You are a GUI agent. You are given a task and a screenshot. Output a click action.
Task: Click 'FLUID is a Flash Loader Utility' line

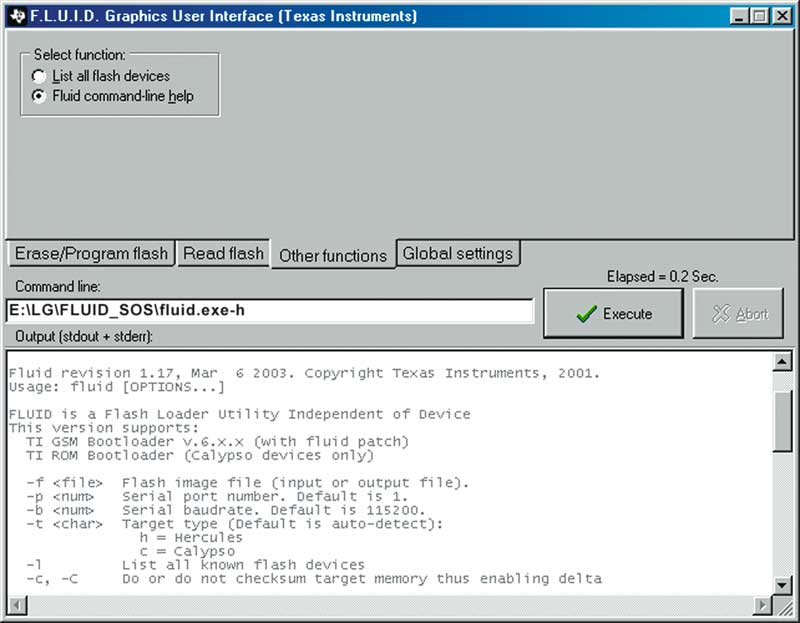pos(239,414)
